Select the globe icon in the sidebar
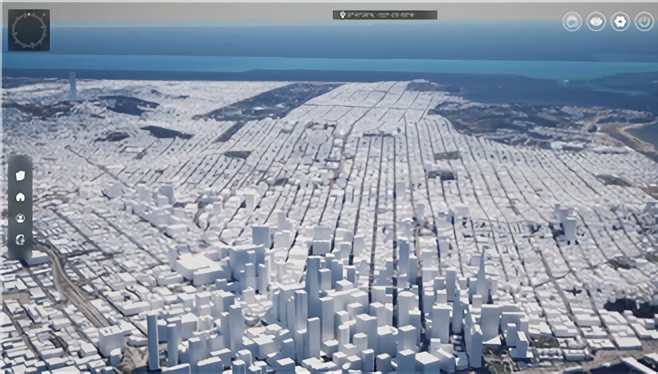Screen dimensions: 658x374 pos(20,240)
